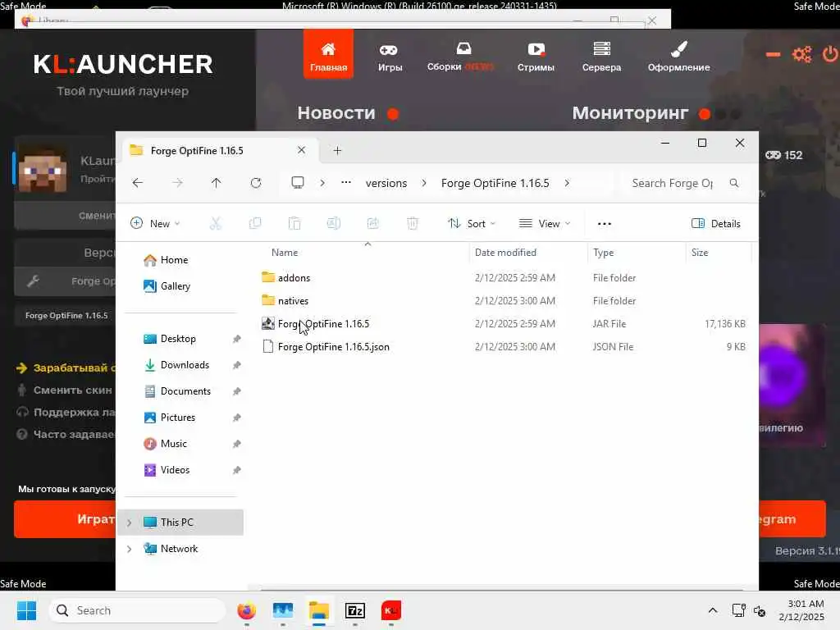Open the Главная home tab in KLauncher
The width and height of the screenshot is (840, 630).
point(328,55)
